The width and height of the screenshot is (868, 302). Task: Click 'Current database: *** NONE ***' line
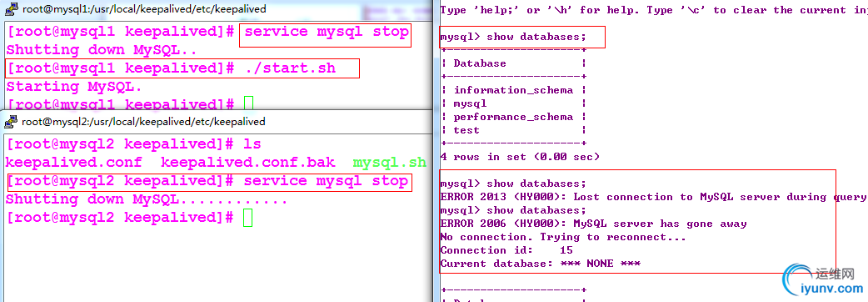coord(541,264)
